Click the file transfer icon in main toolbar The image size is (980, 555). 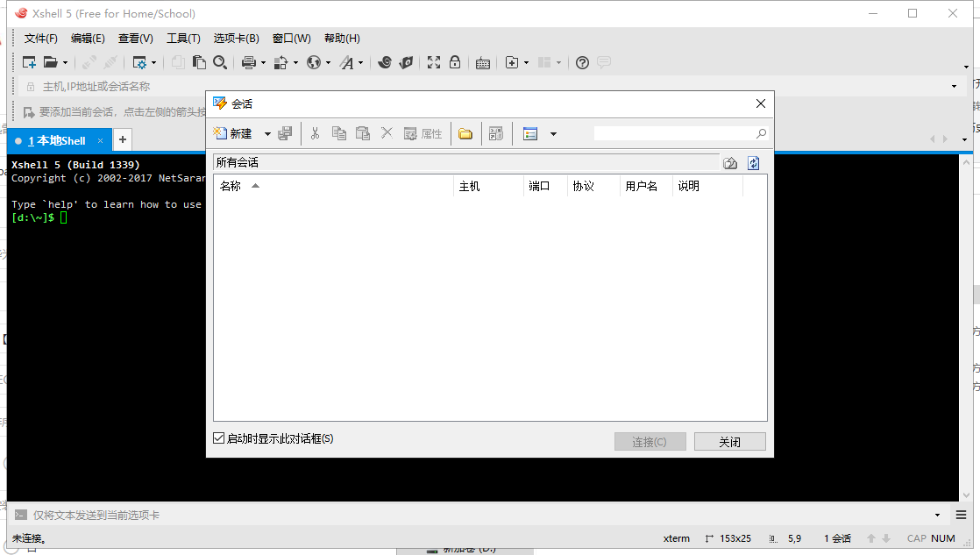coord(281,62)
